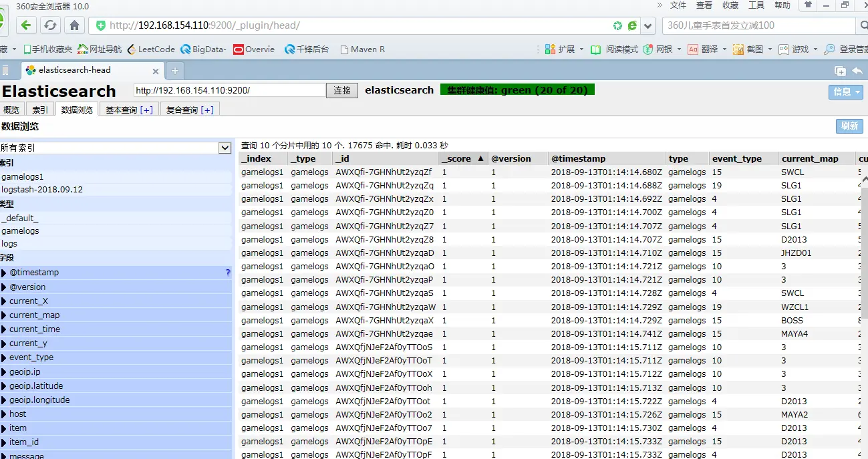Sort by the _score column header
Image resolution: width=868 pixels, height=459 pixels.
click(x=463, y=159)
